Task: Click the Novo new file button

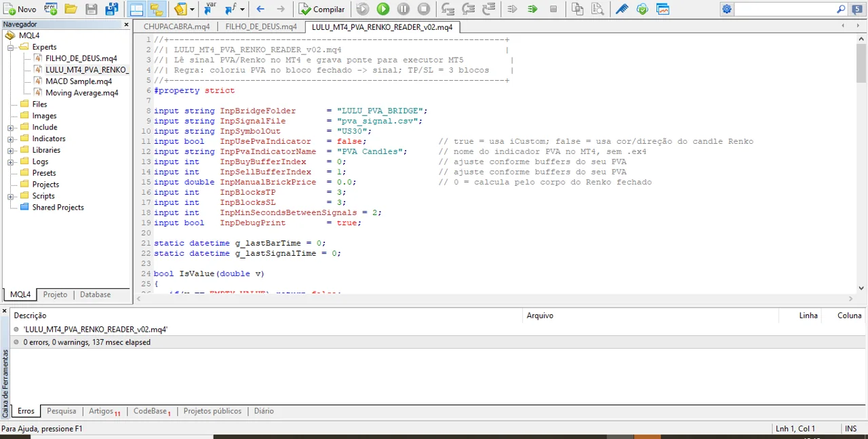Action: [20, 9]
